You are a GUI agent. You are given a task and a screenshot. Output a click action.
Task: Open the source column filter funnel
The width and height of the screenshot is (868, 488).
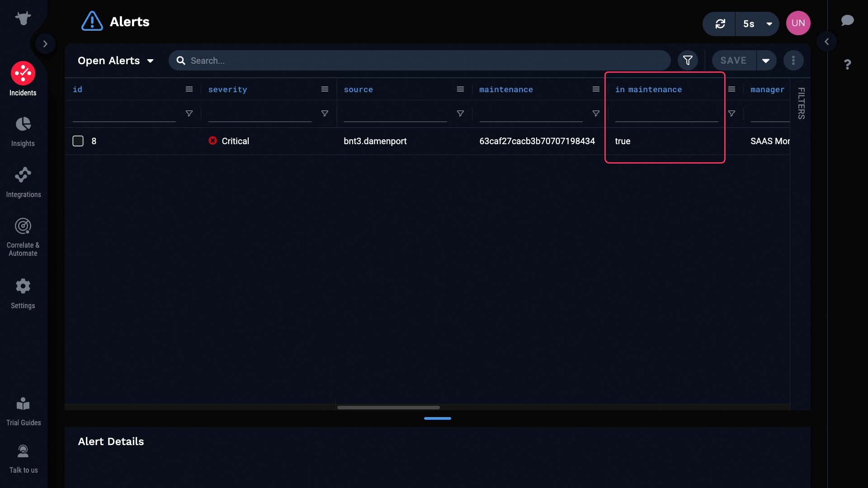tap(460, 113)
